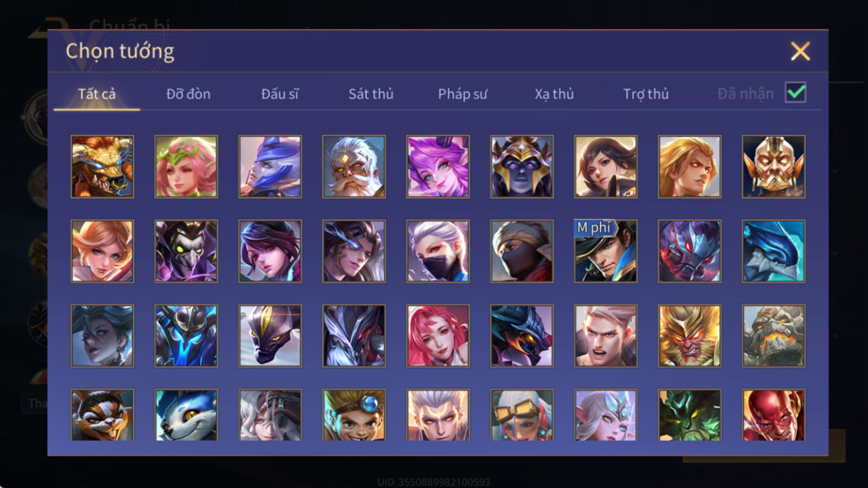Image resolution: width=868 pixels, height=488 pixels.
Task: Toggle the 'Đã nhận' checkbox
Action: point(796,92)
